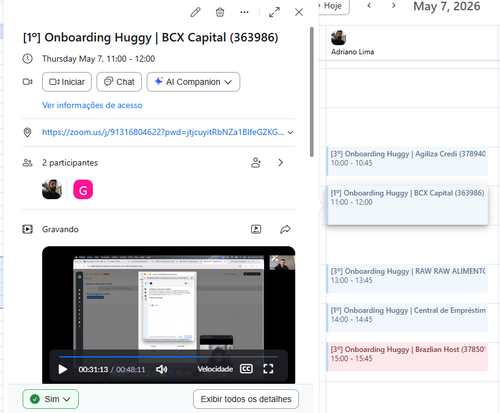Add a participant with the invite icon
This screenshot has width=500, height=413.
pyautogui.click(x=256, y=163)
